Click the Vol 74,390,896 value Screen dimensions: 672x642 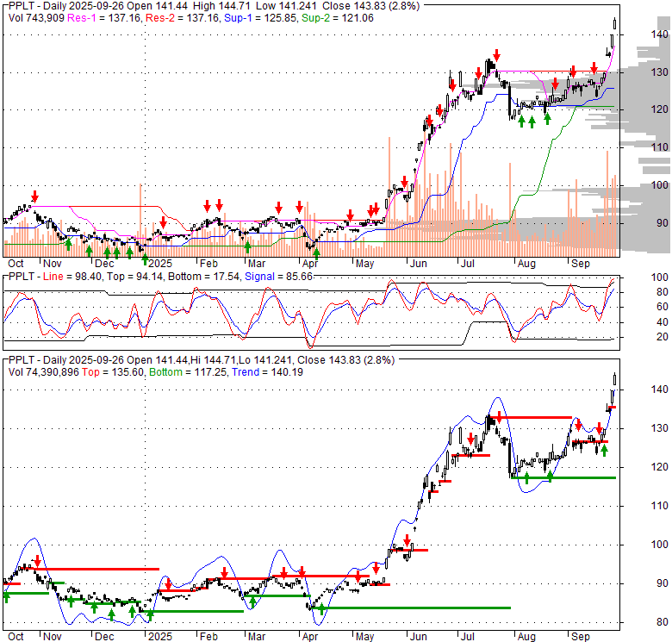(x=44, y=372)
